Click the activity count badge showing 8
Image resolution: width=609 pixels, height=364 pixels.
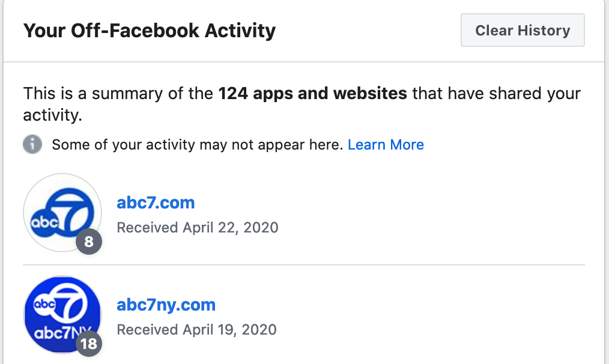[89, 242]
